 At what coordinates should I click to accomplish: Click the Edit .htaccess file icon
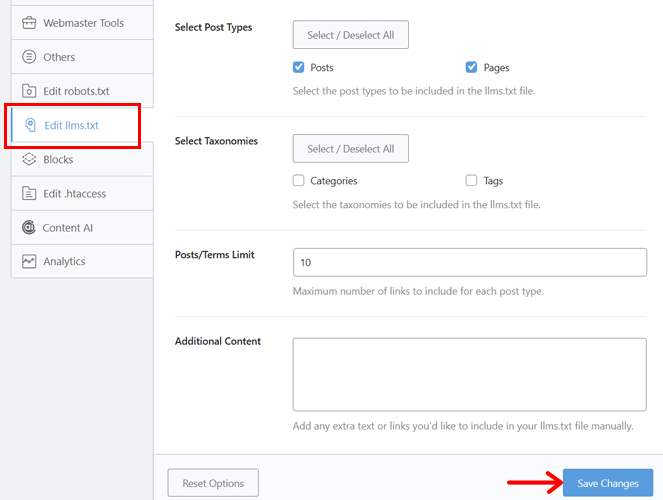(x=29, y=194)
